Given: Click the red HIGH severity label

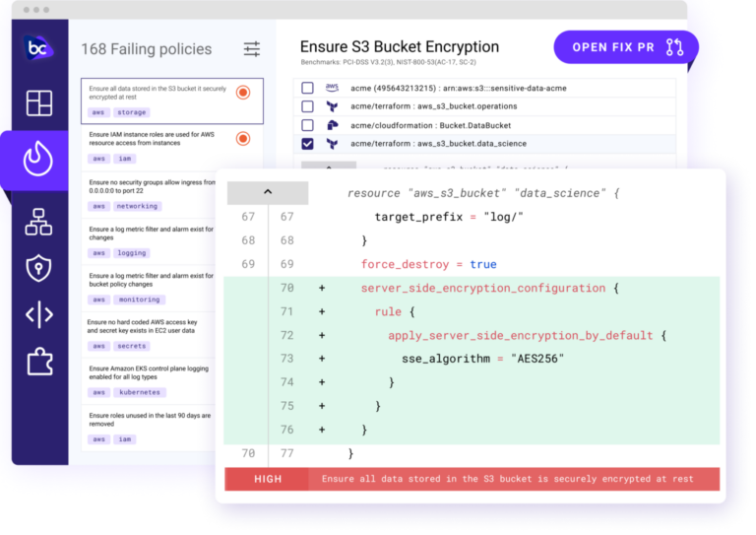Looking at the screenshot, I should click(267, 479).
